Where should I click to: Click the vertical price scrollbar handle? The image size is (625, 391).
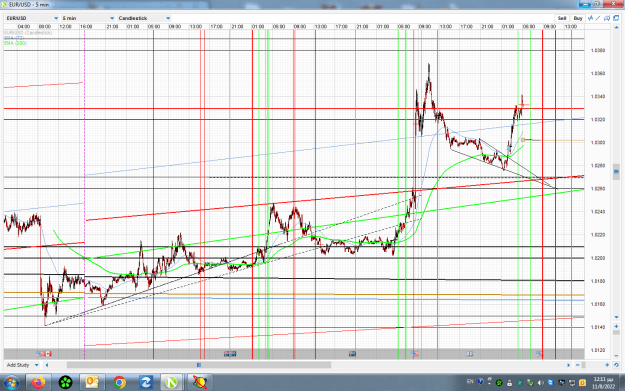tap(616, 172)
